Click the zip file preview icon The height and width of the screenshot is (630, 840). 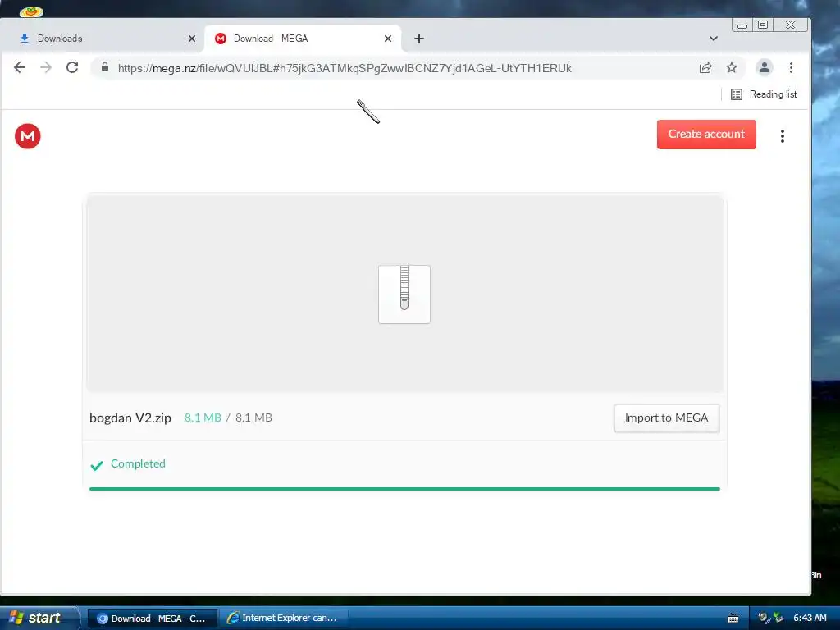(404, 294)
